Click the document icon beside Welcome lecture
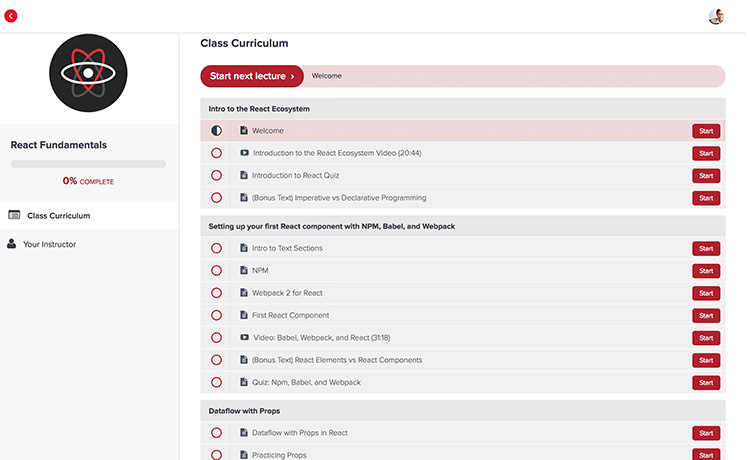The width and height of the screenshot is (750, 460). coord(243,131)
